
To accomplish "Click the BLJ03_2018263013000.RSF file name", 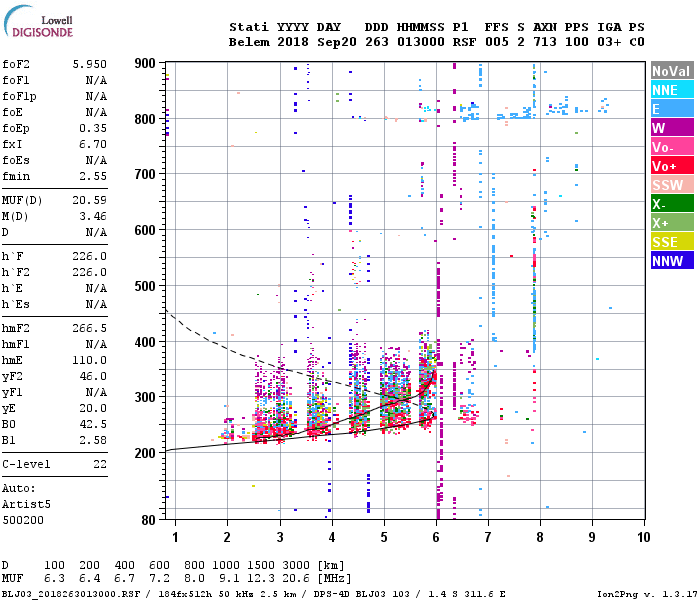I will (71, 594).
